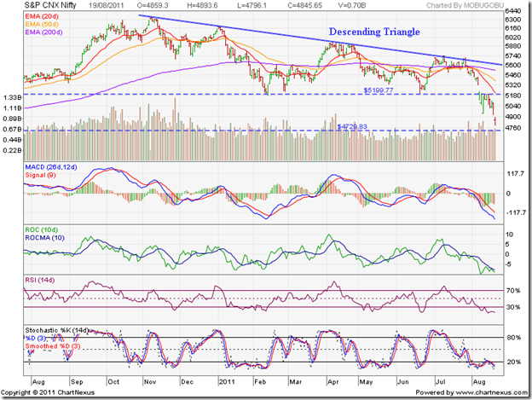532x400 pixels.
Task: Open the www.chartnexus.com link
Action: tap(492, 392)
